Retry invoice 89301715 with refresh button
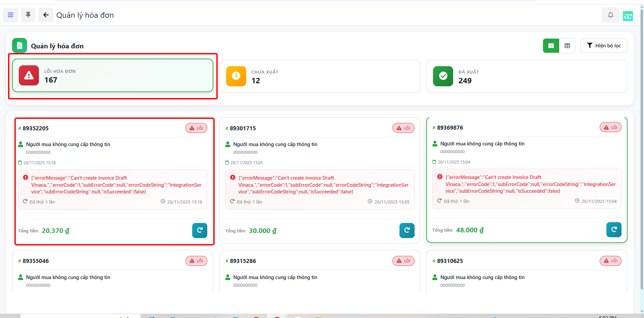Viewport: 644px width, 318px height. [x=407, y=230]
